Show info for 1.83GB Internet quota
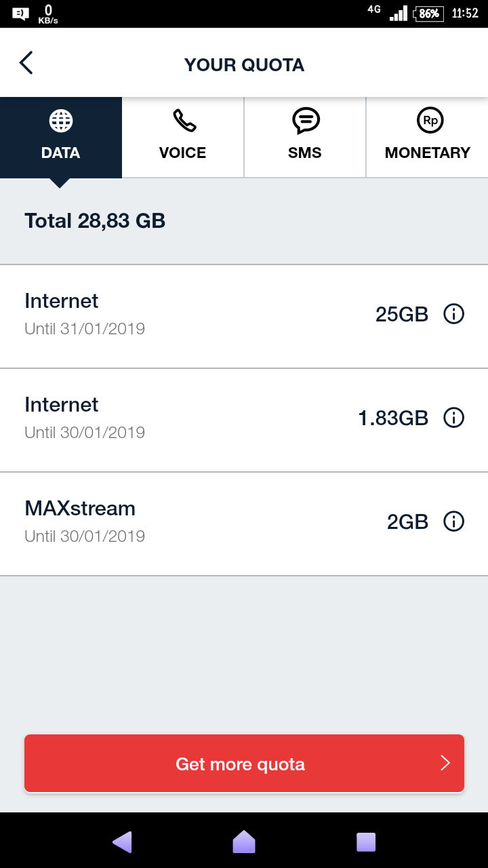The width and height of the screenshot is (488, 868). (453, 418)
